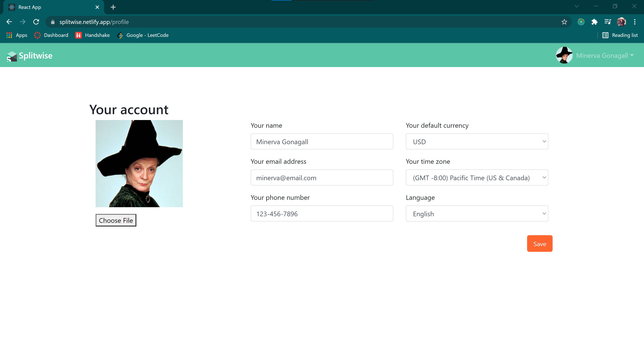Click the Splitwise logo icon
The width and height of the screenshot is (644, 345).
pos(12,56)
